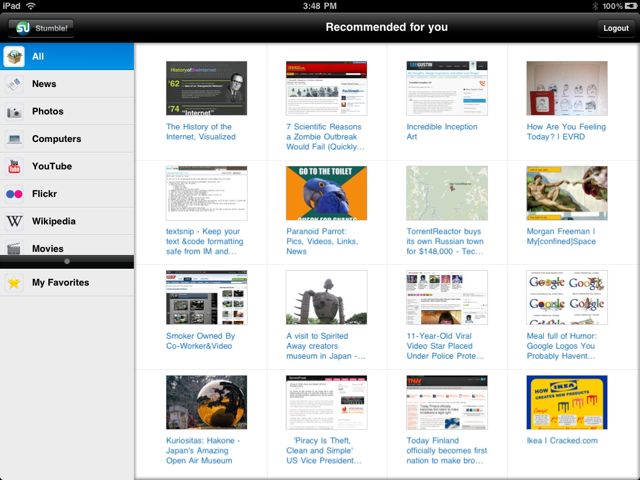Choose the Flickr category

67,193
